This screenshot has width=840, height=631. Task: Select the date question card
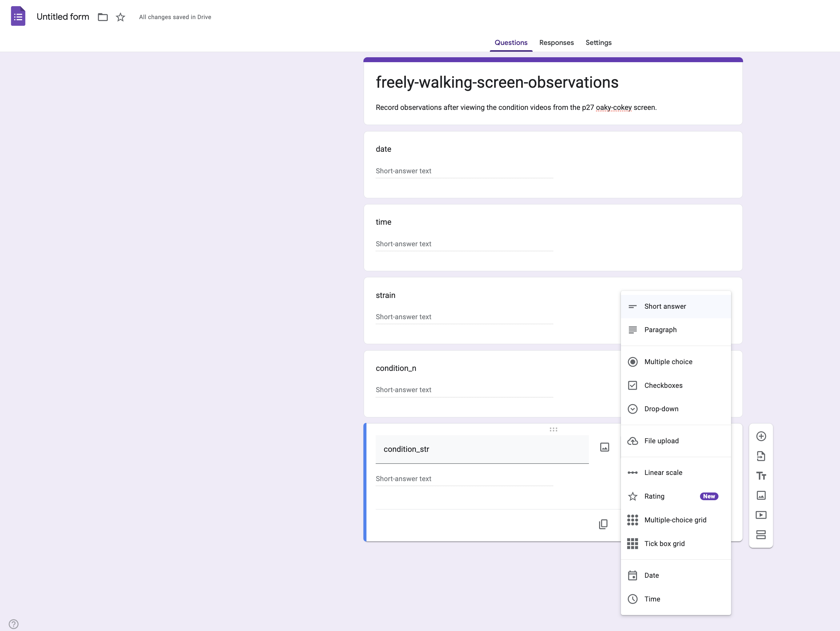tap(553, 164)
